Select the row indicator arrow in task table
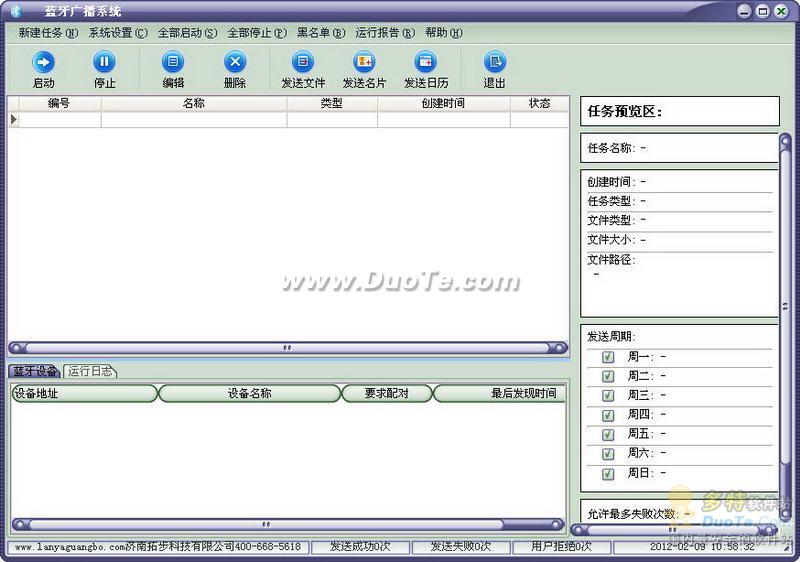The height and width of the screenshot is (562, 800). tap(14, 119)
